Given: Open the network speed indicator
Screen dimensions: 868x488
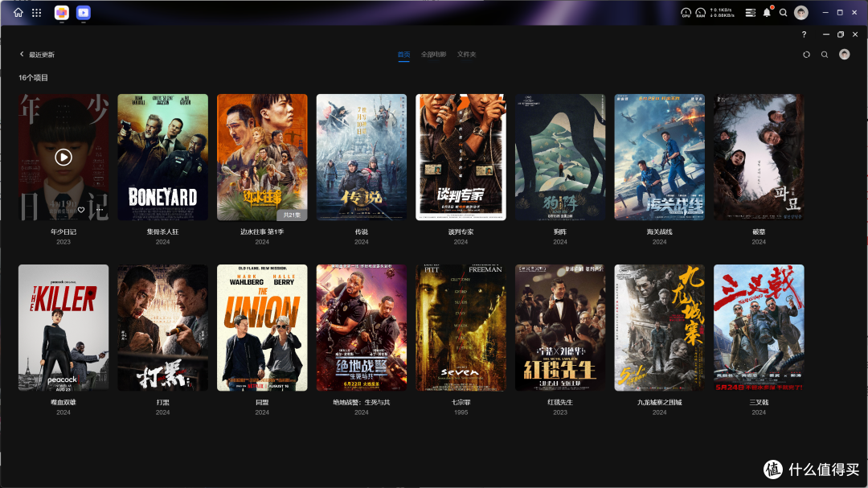Looking at the screenshot, I should point(722,12).
